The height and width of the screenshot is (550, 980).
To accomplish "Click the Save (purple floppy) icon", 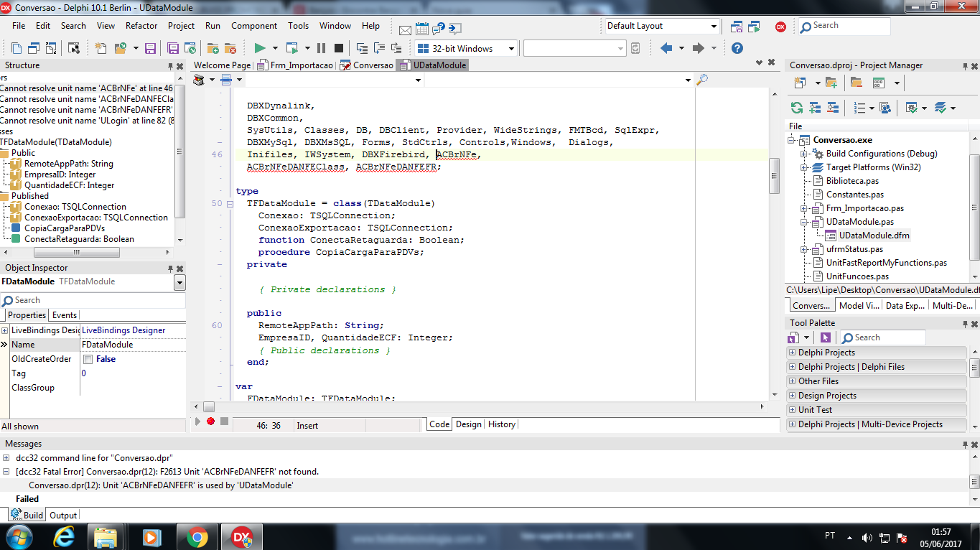I will (150, 48).
